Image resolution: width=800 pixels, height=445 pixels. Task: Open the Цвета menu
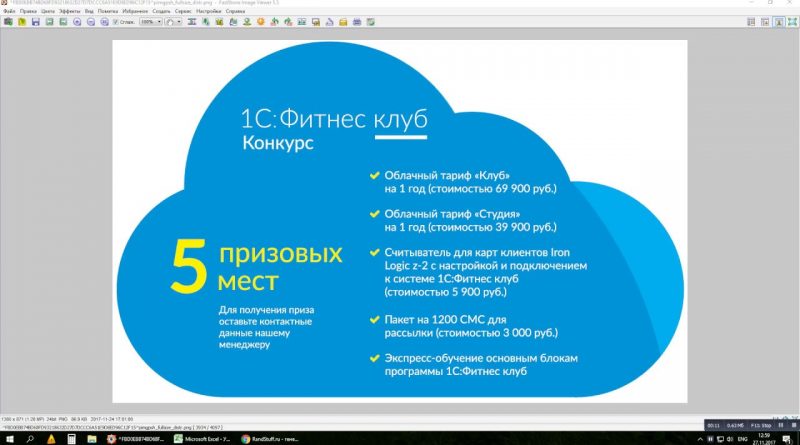(47, 11)
